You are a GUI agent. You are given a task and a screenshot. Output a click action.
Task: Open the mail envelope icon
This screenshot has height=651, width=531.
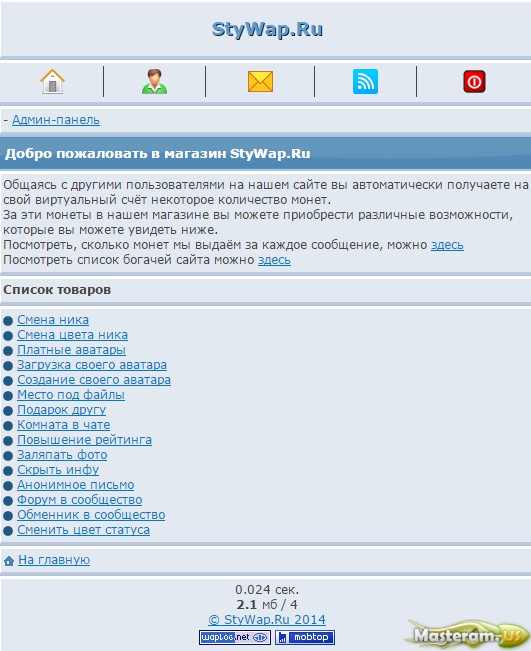(x=260, y=81)
